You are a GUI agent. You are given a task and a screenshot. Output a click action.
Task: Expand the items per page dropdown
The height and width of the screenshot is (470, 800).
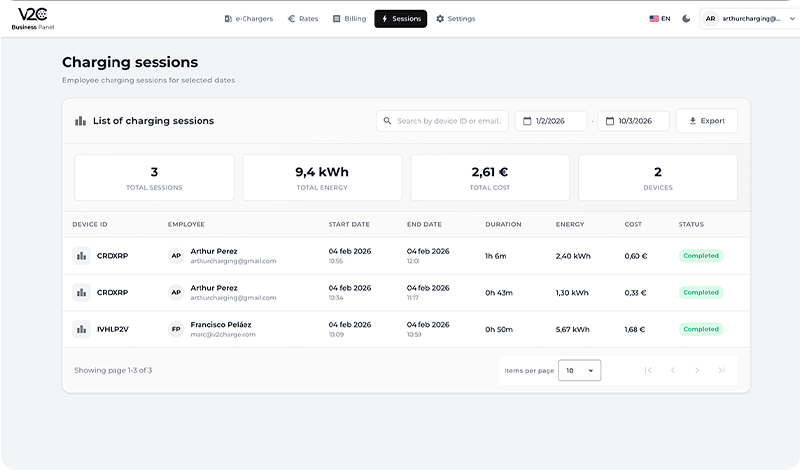click(579, 370)
